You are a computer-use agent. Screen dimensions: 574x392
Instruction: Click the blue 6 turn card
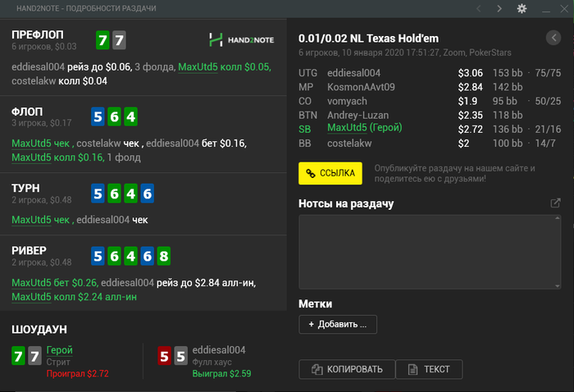(147, 194)
